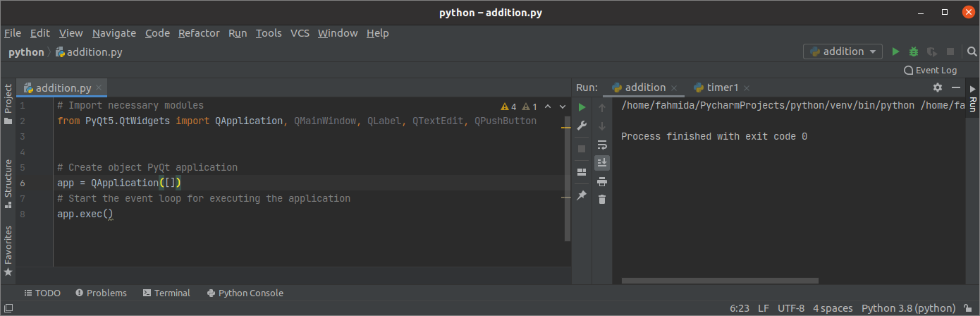Open the wrench run configuration icon
Viewport: 980px width, 316px height.
[x=582, y=126]
